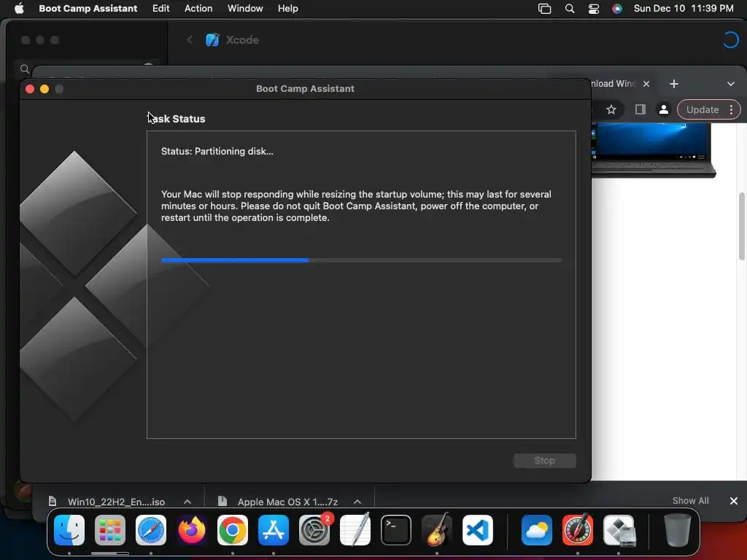Image resolution: width=747 pixels, height=560 pixels.
Task: Open Disk Diag speedometer app in Dock
Action: (578, 530)
